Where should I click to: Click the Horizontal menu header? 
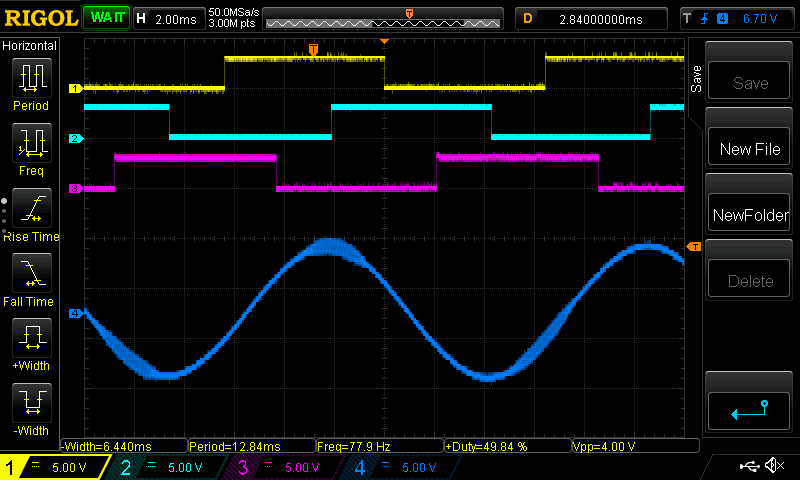[30, 45]
